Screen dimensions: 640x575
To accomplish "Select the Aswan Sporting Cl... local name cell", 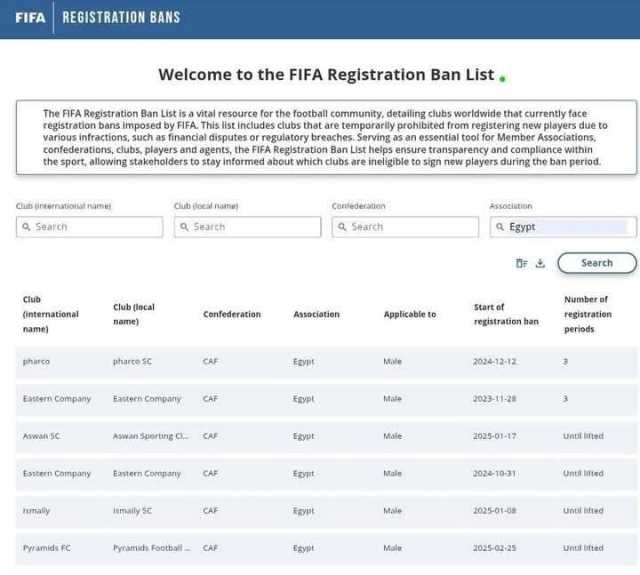I will pos(151,436).
